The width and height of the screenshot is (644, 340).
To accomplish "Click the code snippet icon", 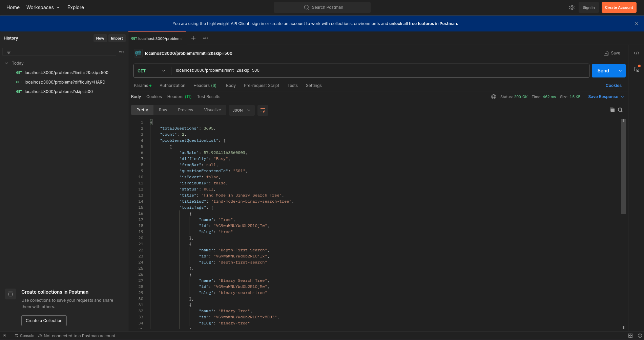I will [637, 53].
